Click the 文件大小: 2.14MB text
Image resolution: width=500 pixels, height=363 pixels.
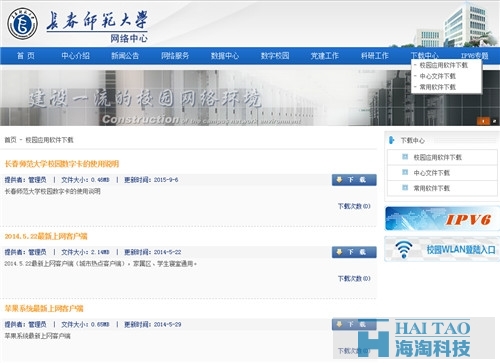[x=85, y=252]
